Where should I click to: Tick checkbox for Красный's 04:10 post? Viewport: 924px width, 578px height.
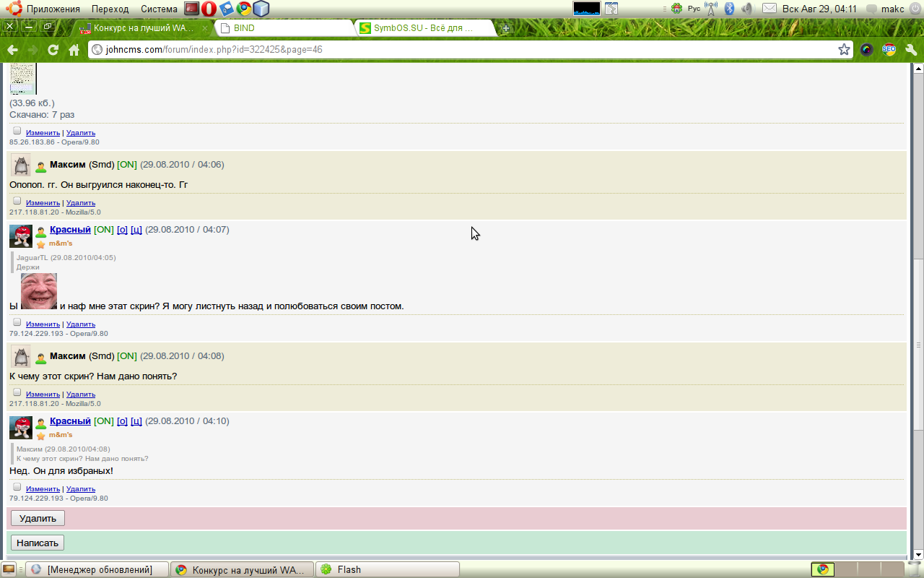point(17,487)
